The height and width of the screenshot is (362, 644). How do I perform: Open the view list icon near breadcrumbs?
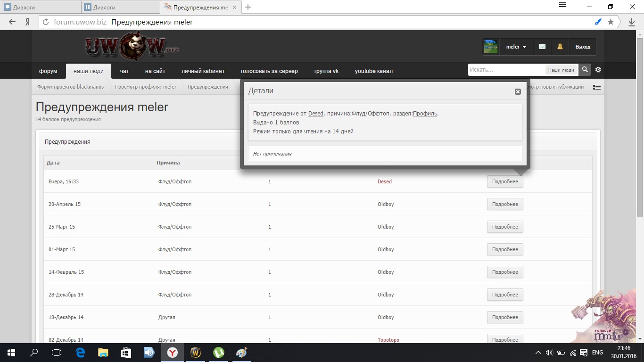[597, 87]
